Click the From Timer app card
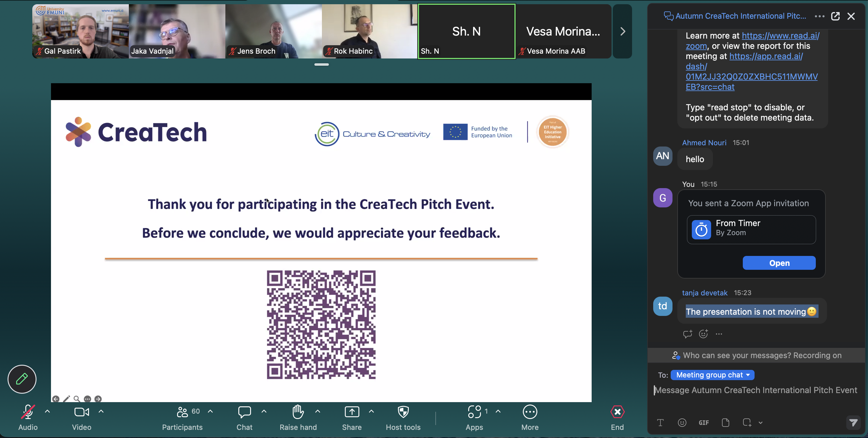 (x=752, y=230)
